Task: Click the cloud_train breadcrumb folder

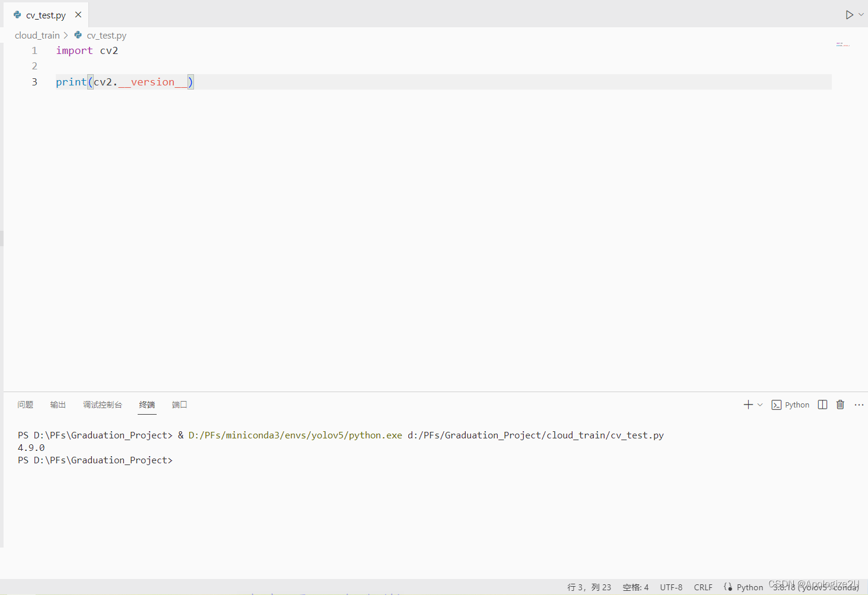Action: tap(37, 36)
